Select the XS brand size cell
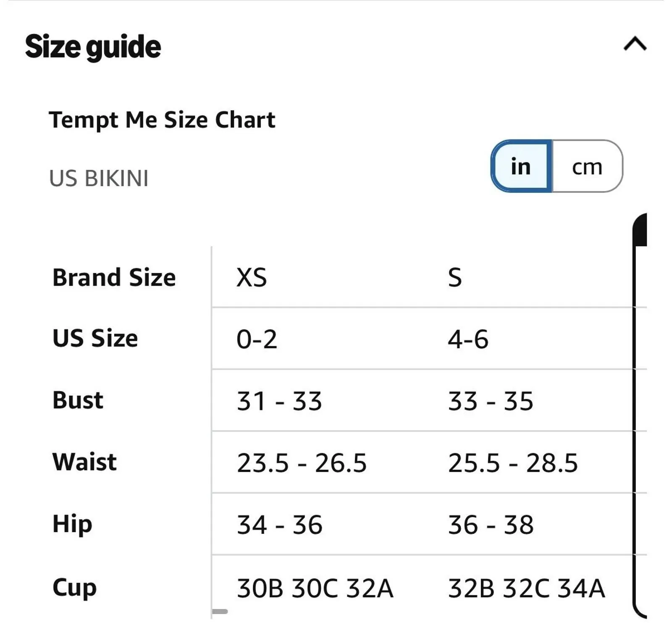 (252, 278)
